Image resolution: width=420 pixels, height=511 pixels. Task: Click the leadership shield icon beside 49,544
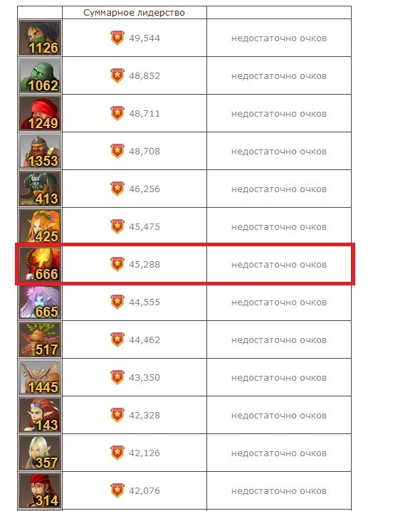(117, 38)
